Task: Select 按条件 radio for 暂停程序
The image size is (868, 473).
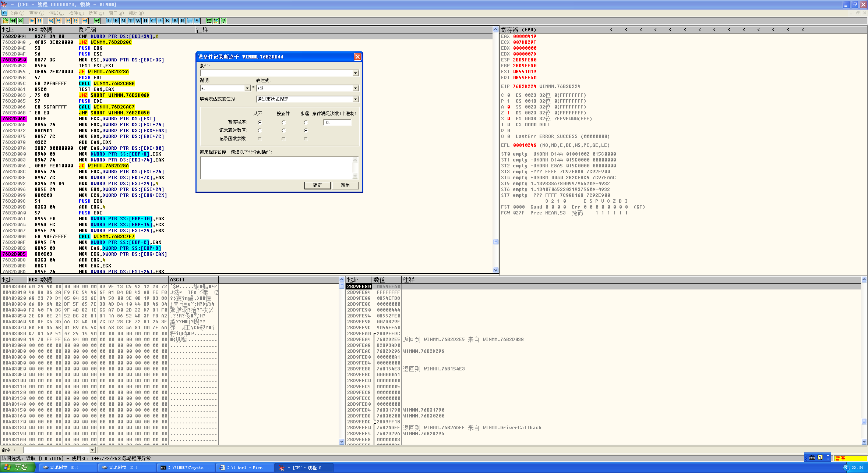Action: pyautogui.click(x=283, y=122)
